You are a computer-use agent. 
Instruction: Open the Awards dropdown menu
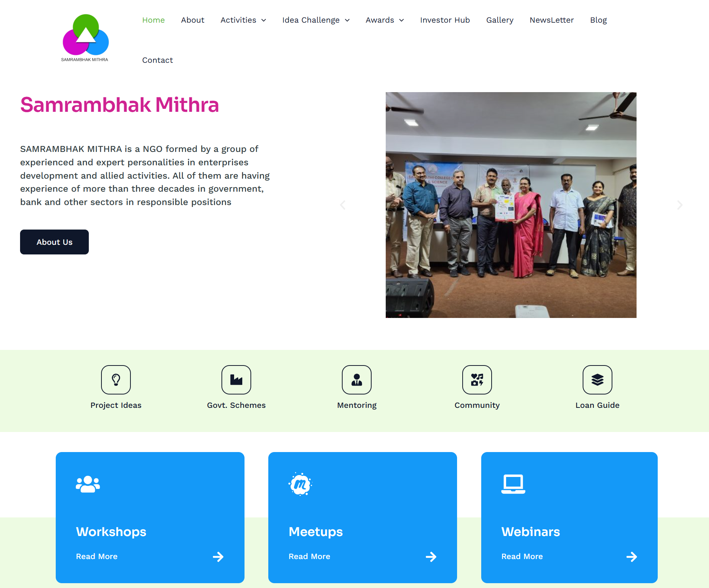click(x=385, y=20)
